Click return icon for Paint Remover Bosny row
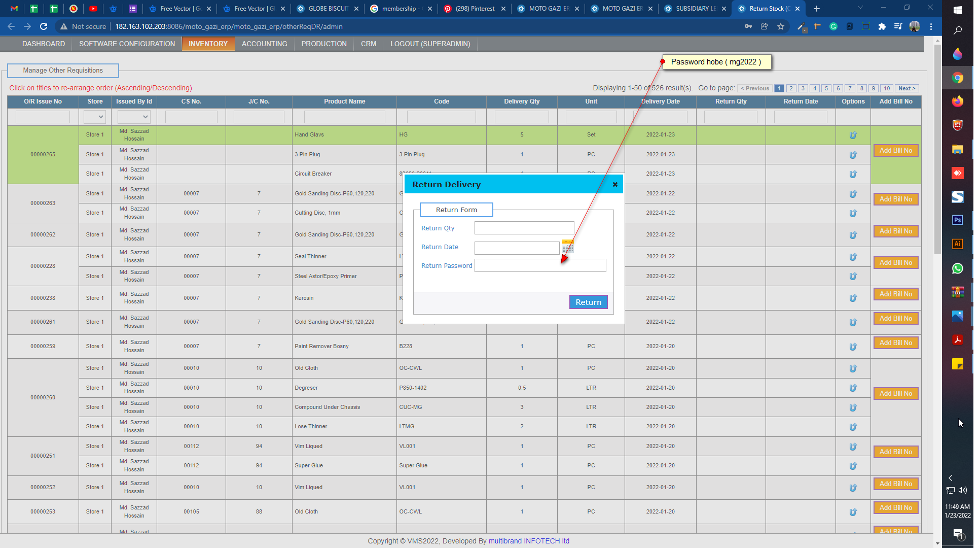Viewport: 980px width, 548px height. pyautogui.click(x=853, y=347)
